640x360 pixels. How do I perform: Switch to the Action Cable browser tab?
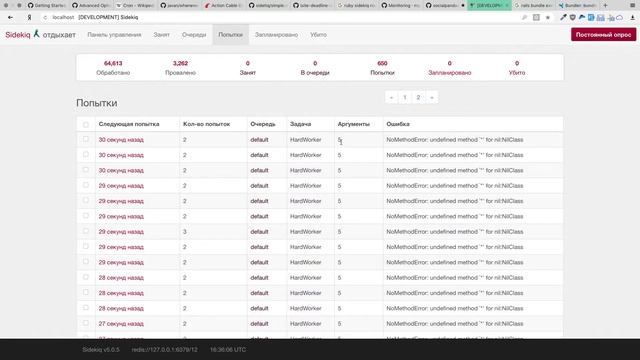click(x=223, y=5)
